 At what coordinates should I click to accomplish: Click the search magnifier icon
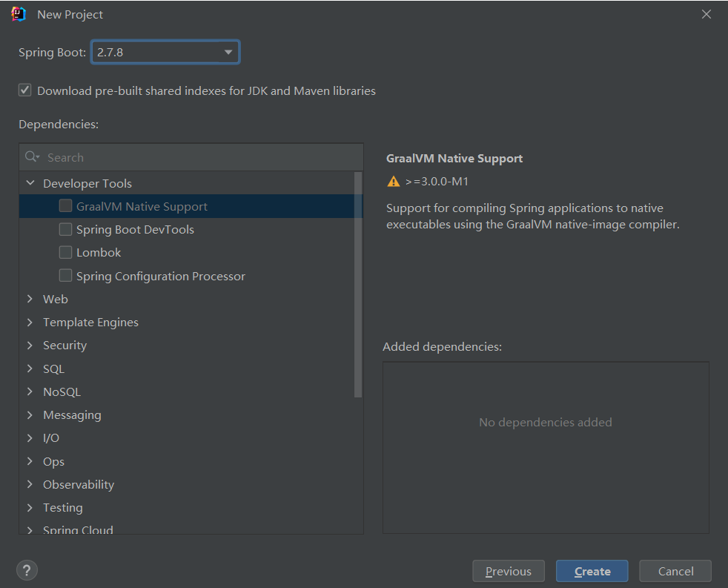pyautogui.click(x=32, y=157)
